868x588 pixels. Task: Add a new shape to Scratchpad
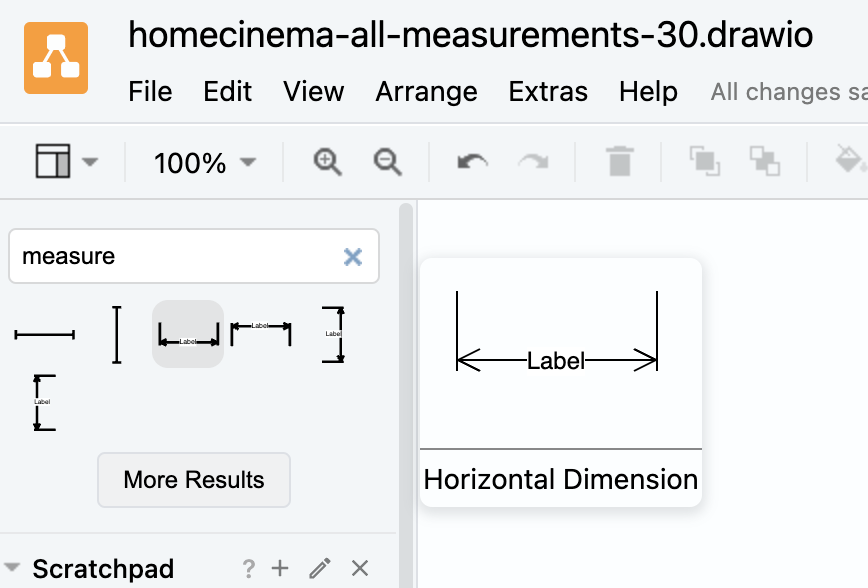point(280,569)
